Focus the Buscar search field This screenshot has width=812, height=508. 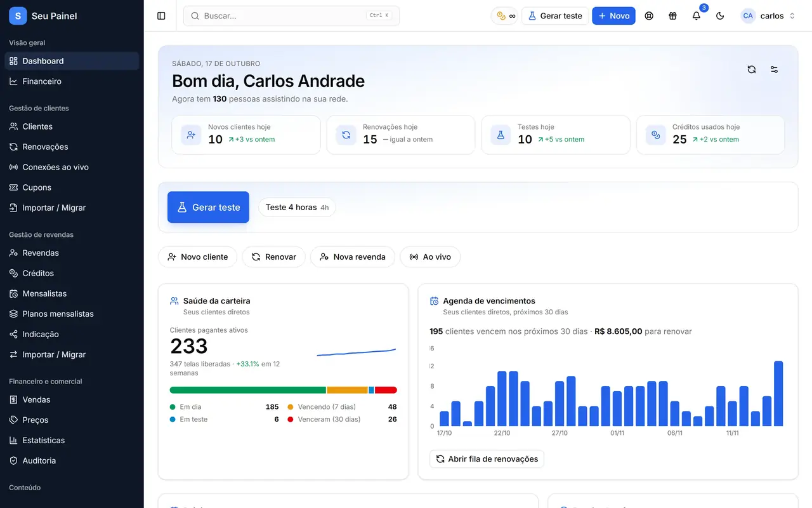pos(291,16)
